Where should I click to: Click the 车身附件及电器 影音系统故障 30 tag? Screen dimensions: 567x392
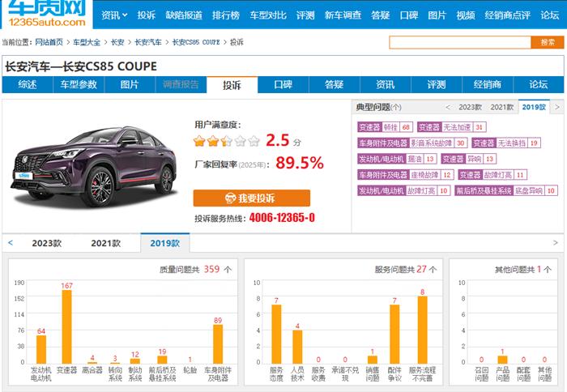pyautogui.click(x=412, y=143)
